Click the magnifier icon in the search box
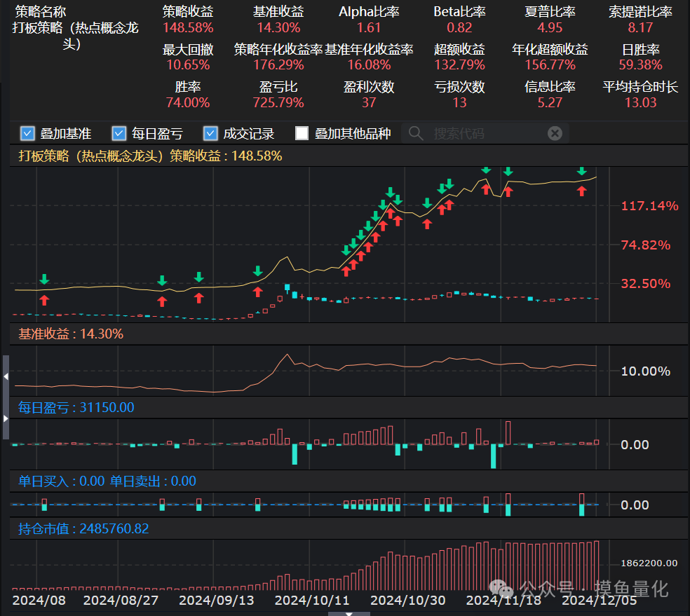Screen dimensions: 690x616 (x=416, y=133)
